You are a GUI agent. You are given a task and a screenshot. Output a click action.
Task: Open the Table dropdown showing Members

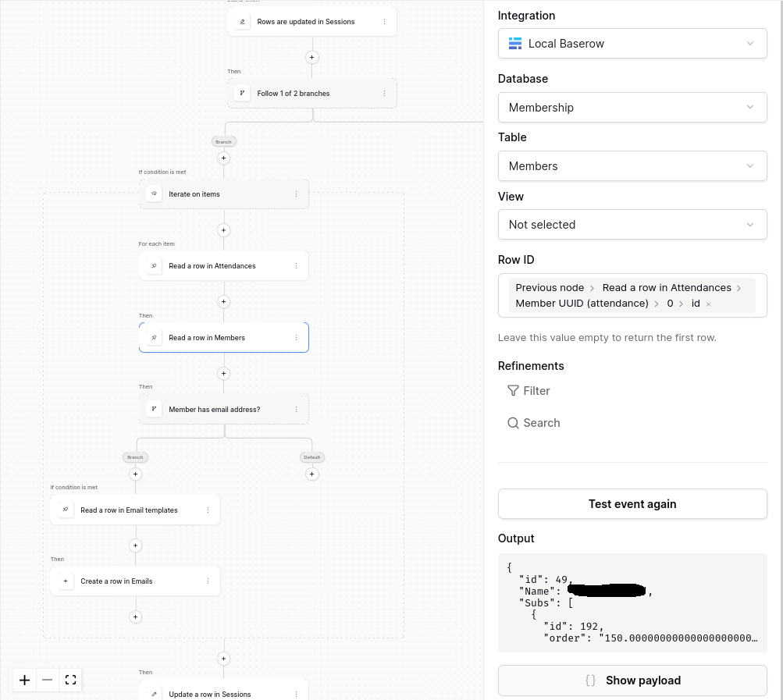click(x=632, y=166)
